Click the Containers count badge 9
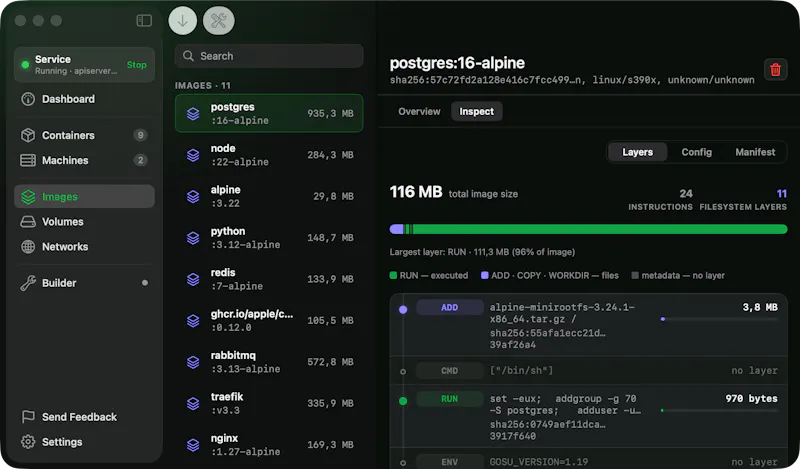The height and width of the screenshot is (469, 800). pos(140,135)
